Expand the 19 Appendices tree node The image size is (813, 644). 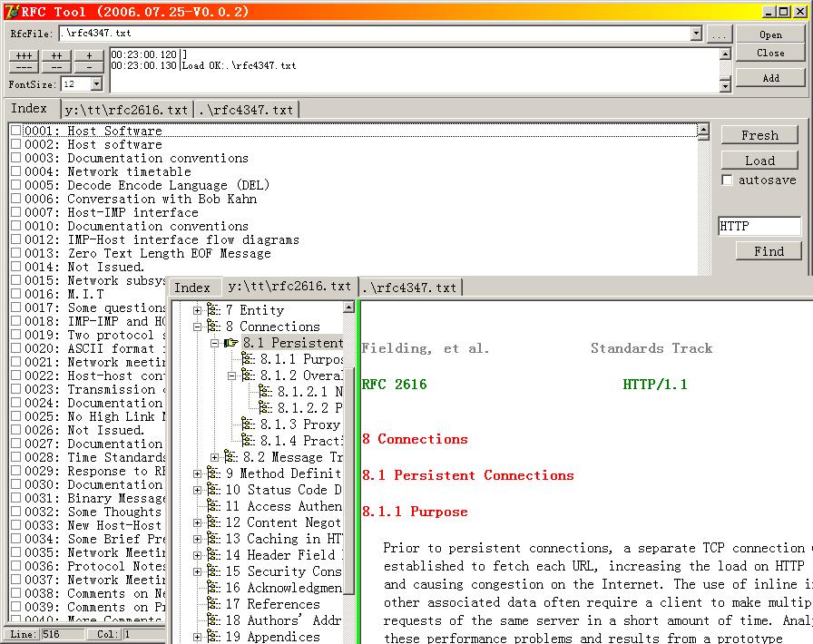(x=197, y=638)
